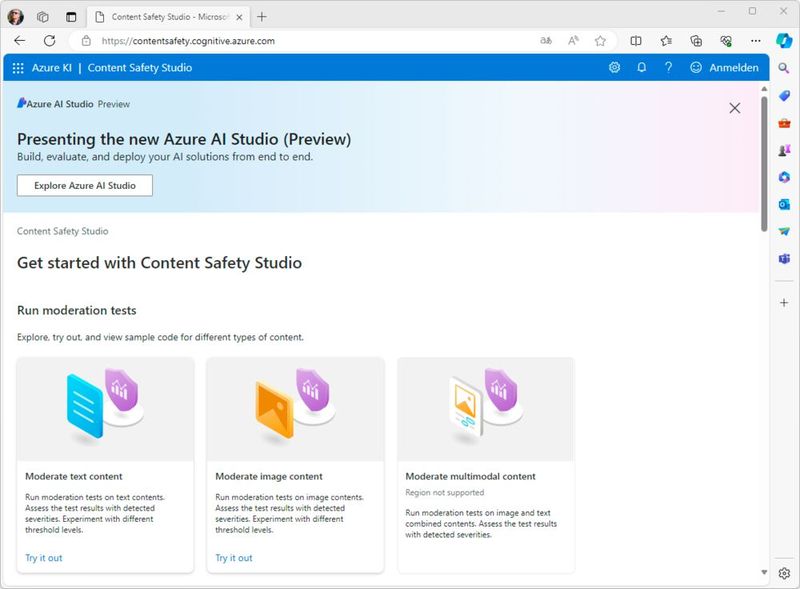
Task: Close the Content Safety Studio tab
Action: point(239,17)
